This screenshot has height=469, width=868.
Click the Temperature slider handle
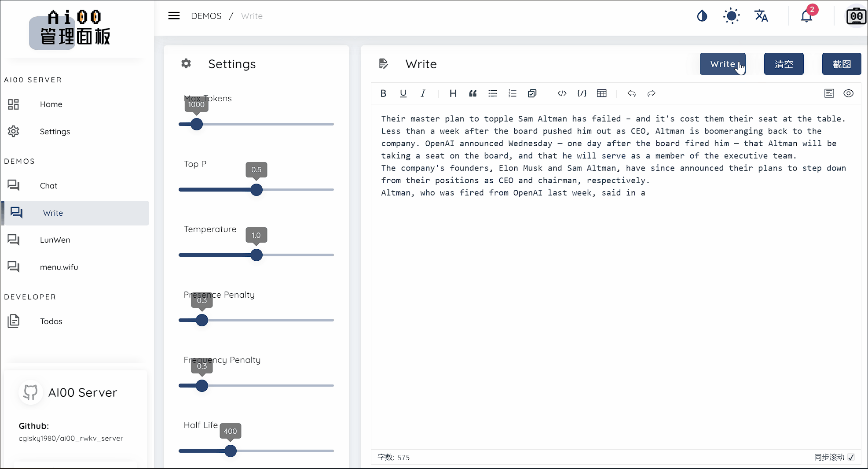[x=256, y=255]
